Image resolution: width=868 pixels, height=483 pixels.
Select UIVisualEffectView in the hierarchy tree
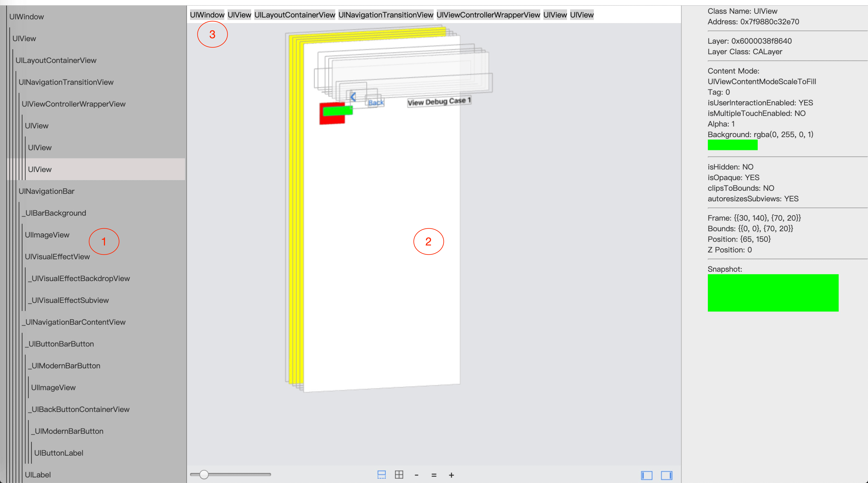coord(57,257)
